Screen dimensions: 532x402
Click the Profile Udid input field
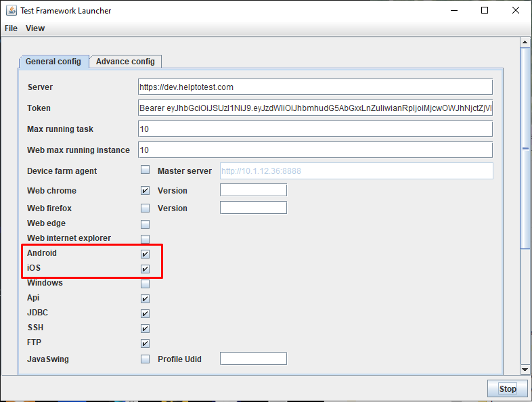[x=253, y=359]
